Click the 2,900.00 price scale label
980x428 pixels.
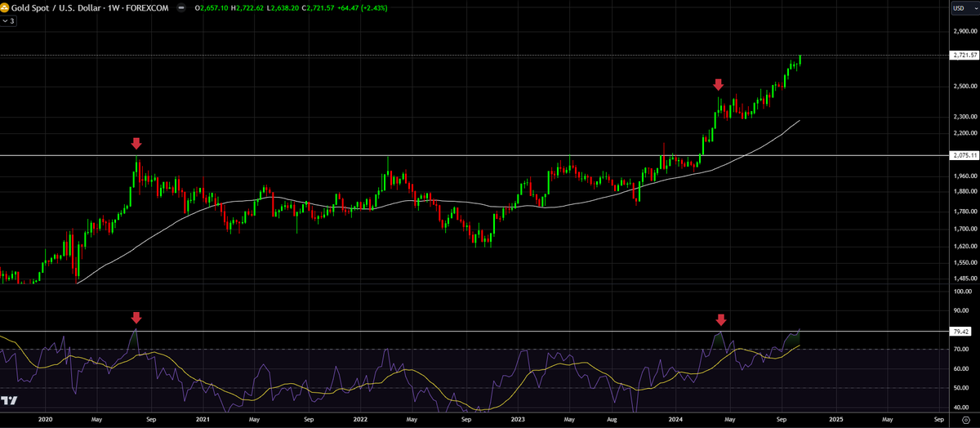[964, 32]
